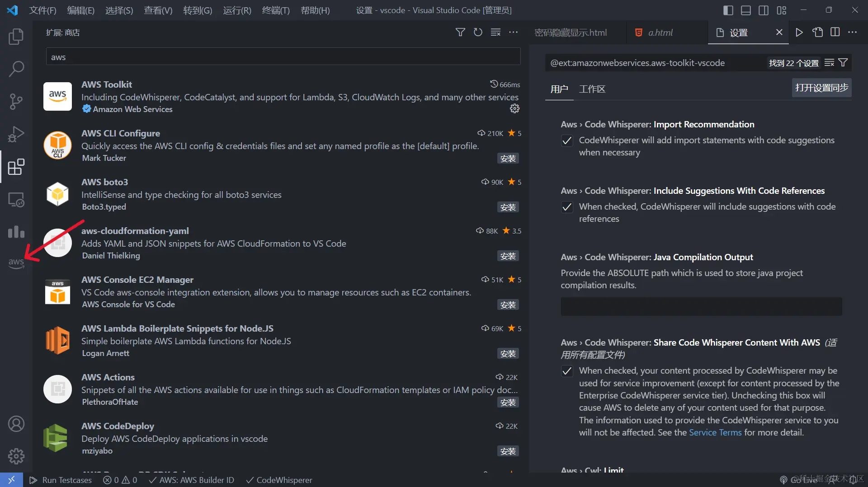This screenshot has width=868, height=487.
Task: Filter settings with funnel icon
Action: (x=843, y=63)
